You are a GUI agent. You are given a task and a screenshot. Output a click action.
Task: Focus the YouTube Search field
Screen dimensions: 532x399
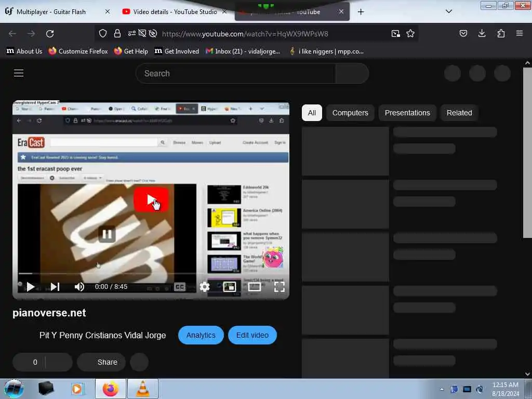coord(235,73)
